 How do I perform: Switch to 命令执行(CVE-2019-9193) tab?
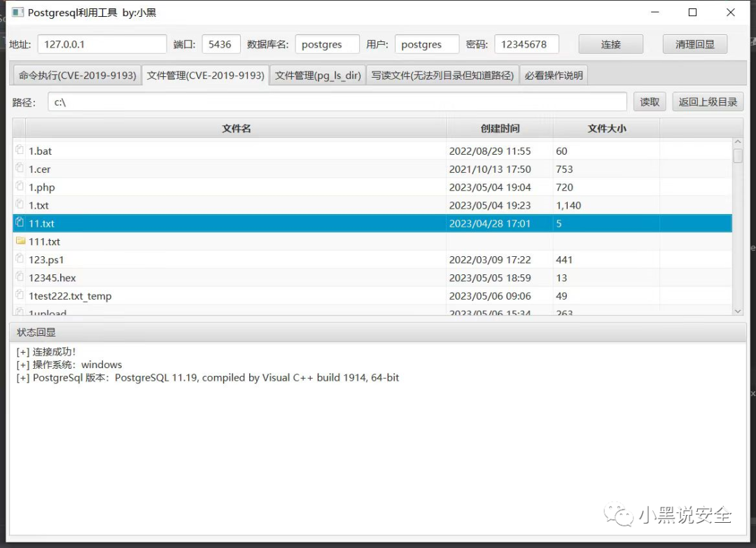[77, 75]
